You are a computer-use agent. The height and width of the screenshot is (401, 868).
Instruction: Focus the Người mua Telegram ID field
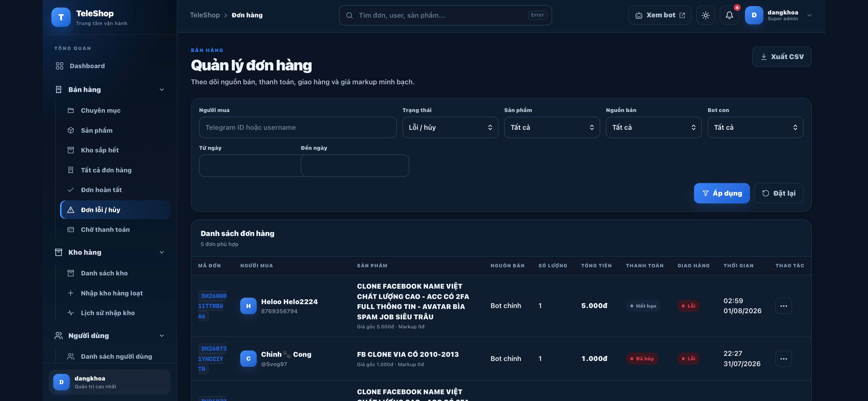pos(297,128)
